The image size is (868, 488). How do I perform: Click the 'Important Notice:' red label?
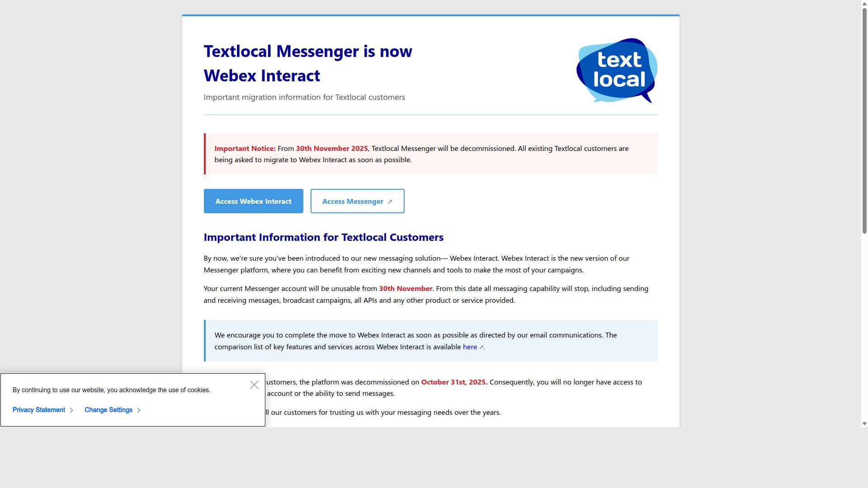(x=245, y=148)
